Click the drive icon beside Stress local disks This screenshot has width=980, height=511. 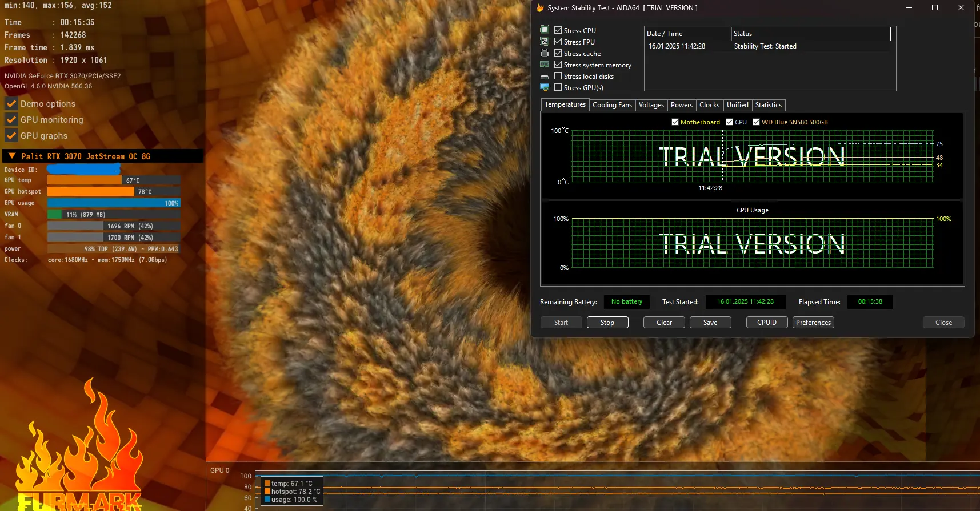(545, 77)
